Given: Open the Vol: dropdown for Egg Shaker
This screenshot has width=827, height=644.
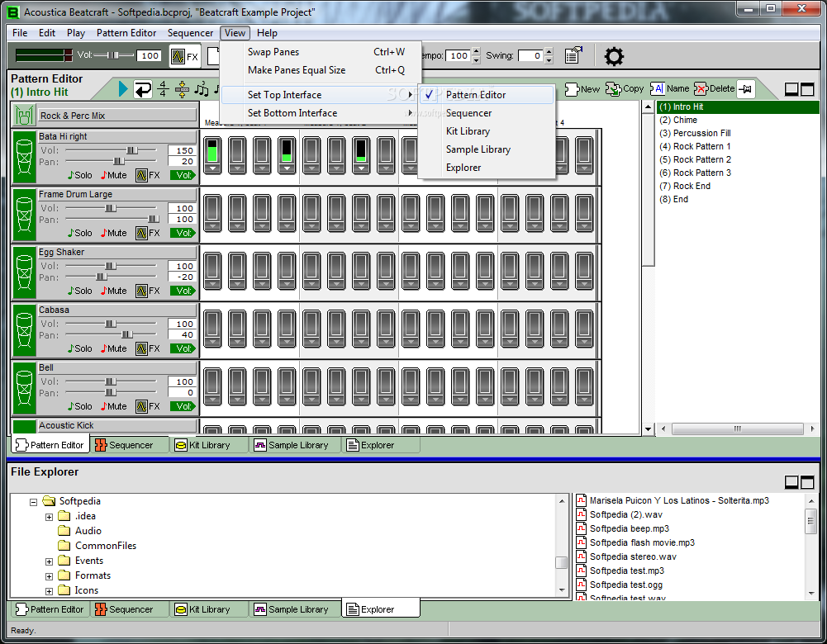Looking at the screenshot, I should click(x=183, y=291).
